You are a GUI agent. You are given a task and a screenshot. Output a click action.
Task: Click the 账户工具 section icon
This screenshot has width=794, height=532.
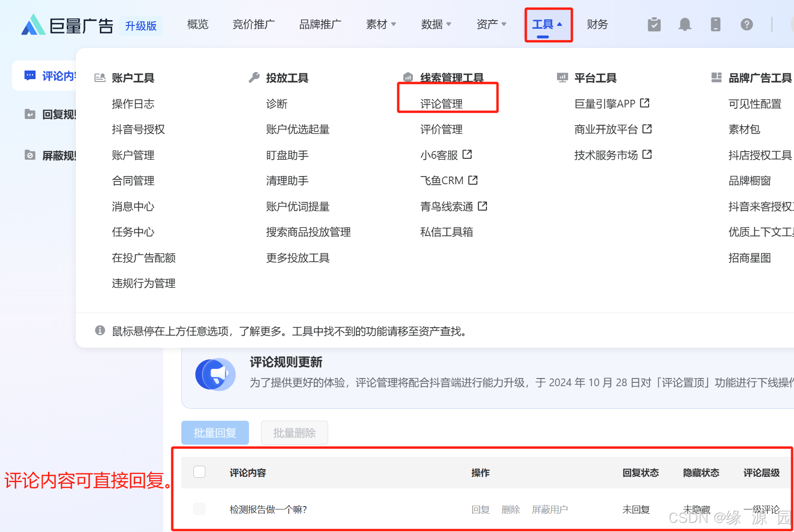(100, 78)
